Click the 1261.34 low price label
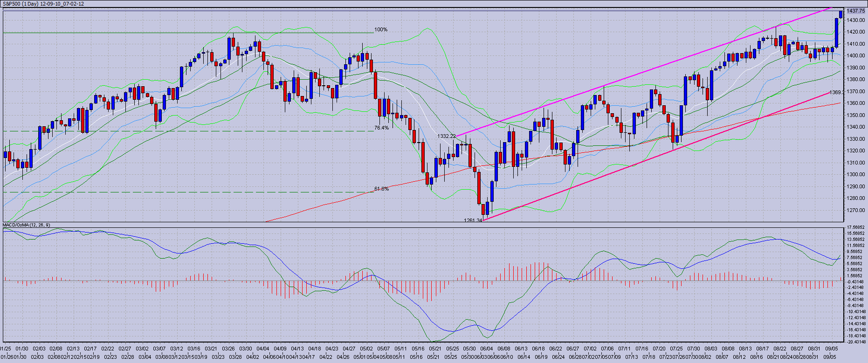 pyautogui.click(x=473, y=220)
